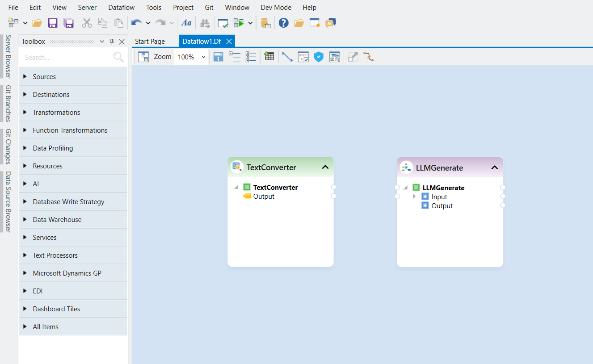Click the collapse all objects icon
Image resolution: width=593 pixels, height=364 pixels.
tap(235, 57)
